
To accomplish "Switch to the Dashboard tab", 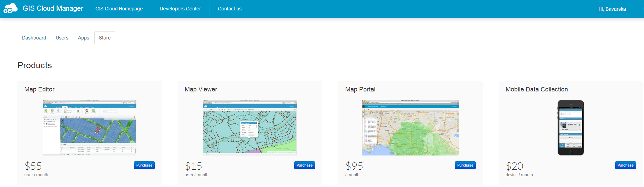I will coord(34,38).
